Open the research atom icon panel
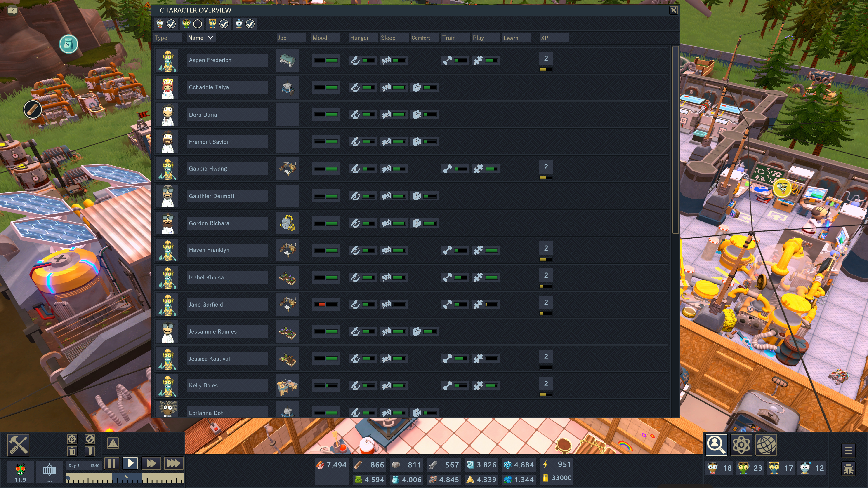Image resolution: width=868 pixels, height=488 pixels. [x=741, y=445]
